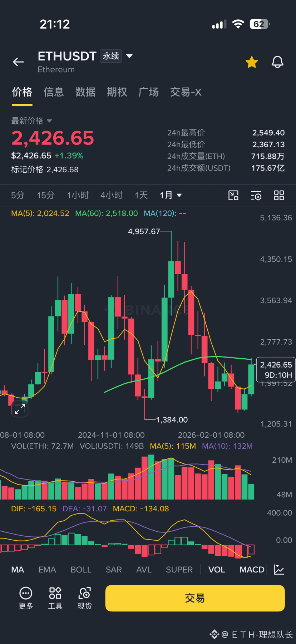Image resolution: width=296 pixels, height=644 pixels.
Task: Tap the cellular signal bars
Action: (x=219, y=24)
